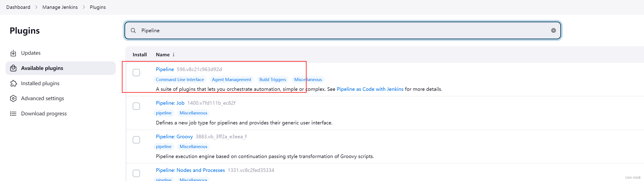This screenshot has width=644, height=181.
Task: Check the Pipeline plugin install checkbox
Action: (x=136, y=73)
